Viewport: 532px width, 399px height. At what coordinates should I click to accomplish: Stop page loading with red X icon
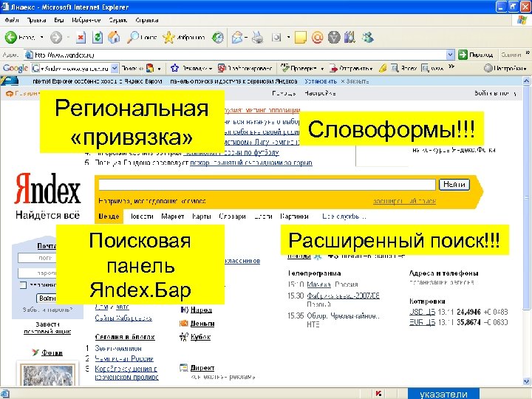point(81,37)
